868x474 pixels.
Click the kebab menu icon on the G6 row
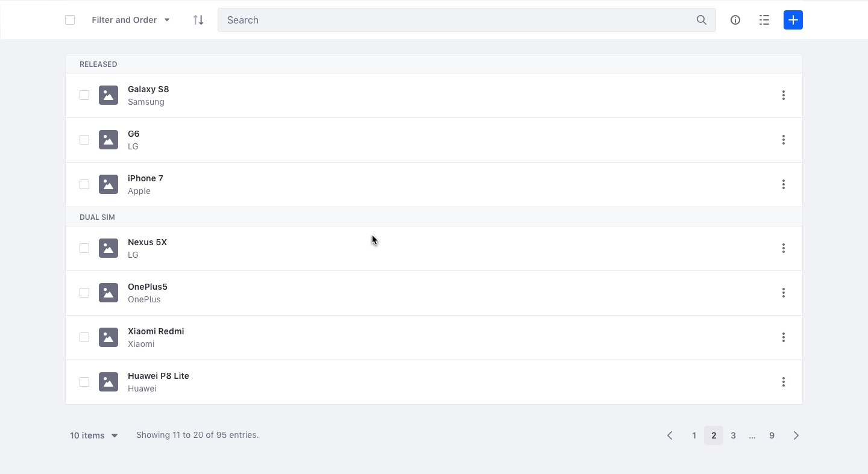click(x=784, y=140)
